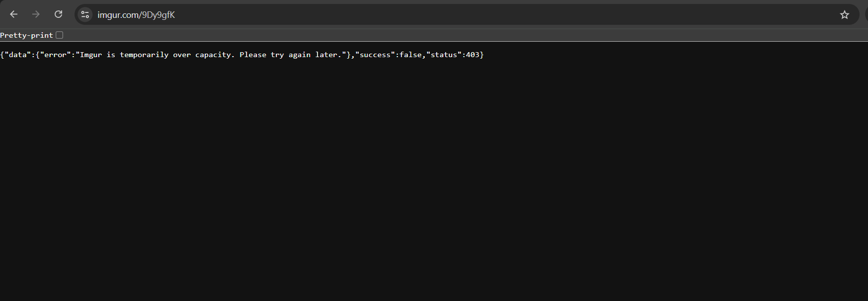Click the "error" key in JSON
Viewport: 868px width, 301px height.
point(56,55)
